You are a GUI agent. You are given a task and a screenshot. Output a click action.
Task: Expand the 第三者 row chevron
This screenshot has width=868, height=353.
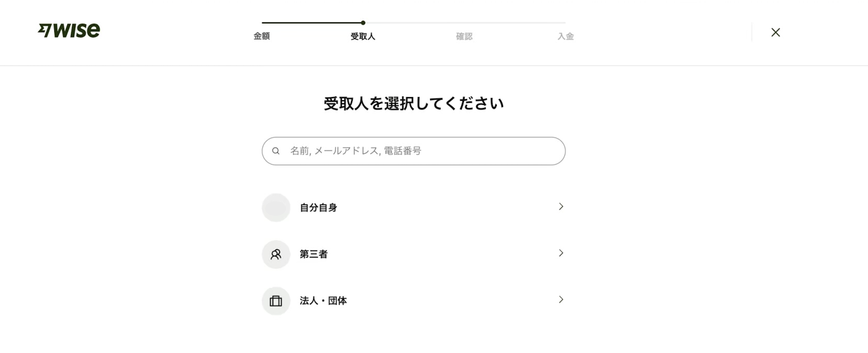[561, 253]
